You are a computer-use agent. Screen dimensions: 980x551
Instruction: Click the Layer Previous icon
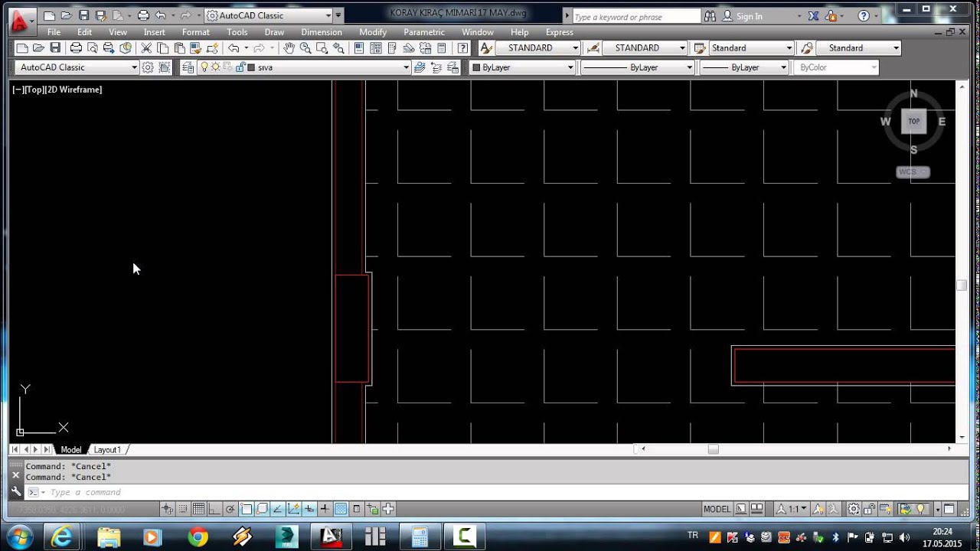(436, 67)
